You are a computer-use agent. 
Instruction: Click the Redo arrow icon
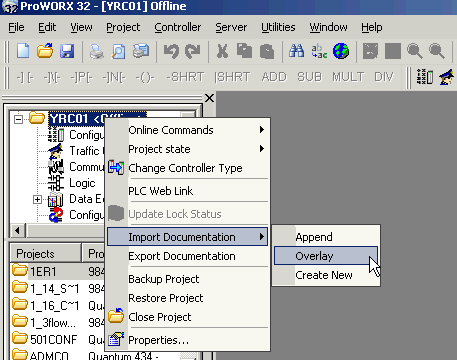(x=193, y=51)
